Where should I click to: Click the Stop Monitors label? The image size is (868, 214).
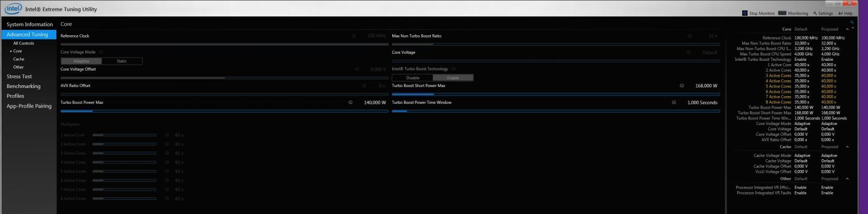(x=762, y=13)
